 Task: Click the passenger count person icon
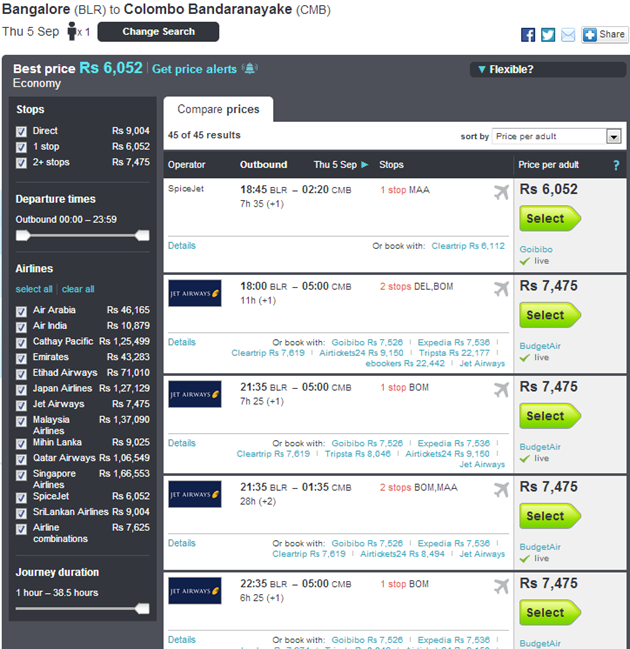point(72,31)
